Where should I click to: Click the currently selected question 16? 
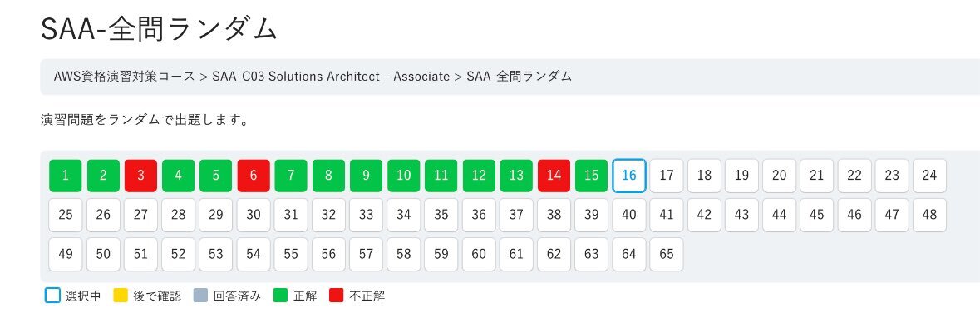pyautogui.click(x=628, y=176)
